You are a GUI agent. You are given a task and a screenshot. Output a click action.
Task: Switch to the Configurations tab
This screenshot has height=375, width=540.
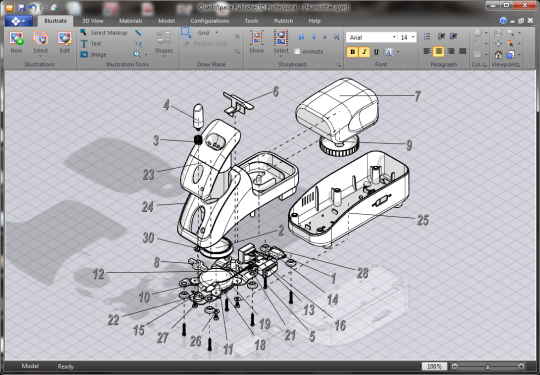pyautogui.click(x=209, y=21)
